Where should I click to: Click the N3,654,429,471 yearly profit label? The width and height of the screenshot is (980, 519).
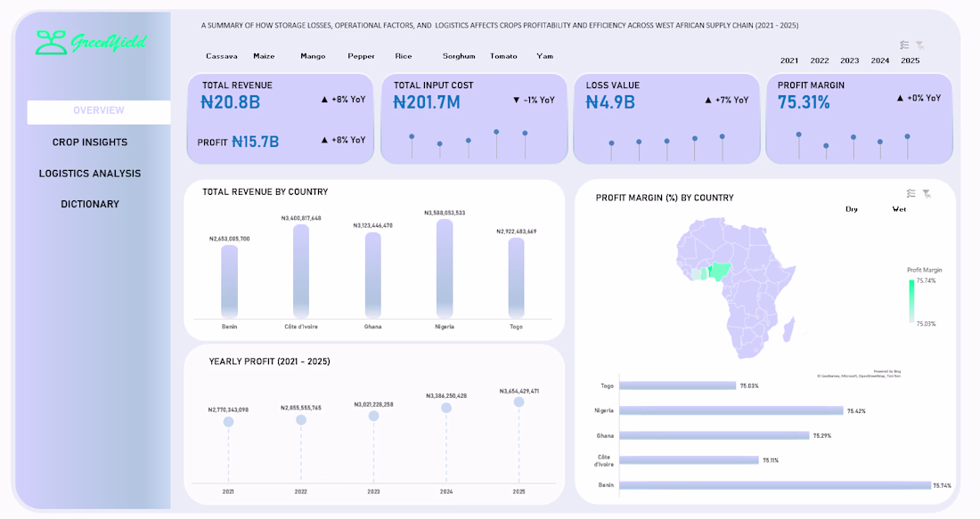click(519, 391)
